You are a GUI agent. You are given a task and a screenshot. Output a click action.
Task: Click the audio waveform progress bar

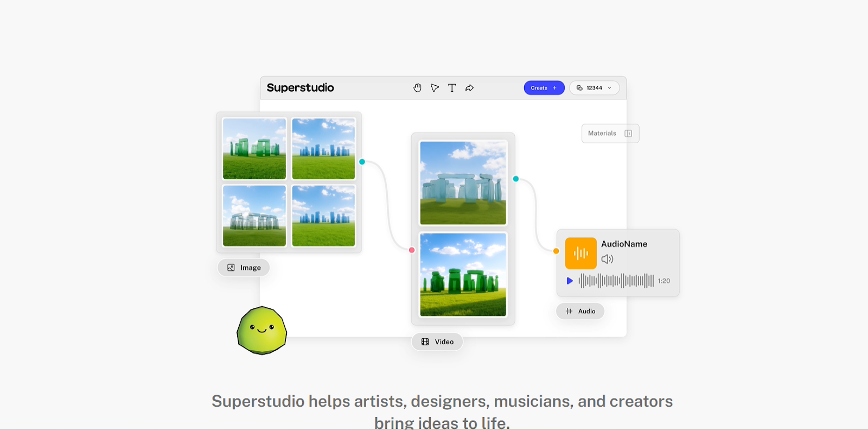coord(616,281)
